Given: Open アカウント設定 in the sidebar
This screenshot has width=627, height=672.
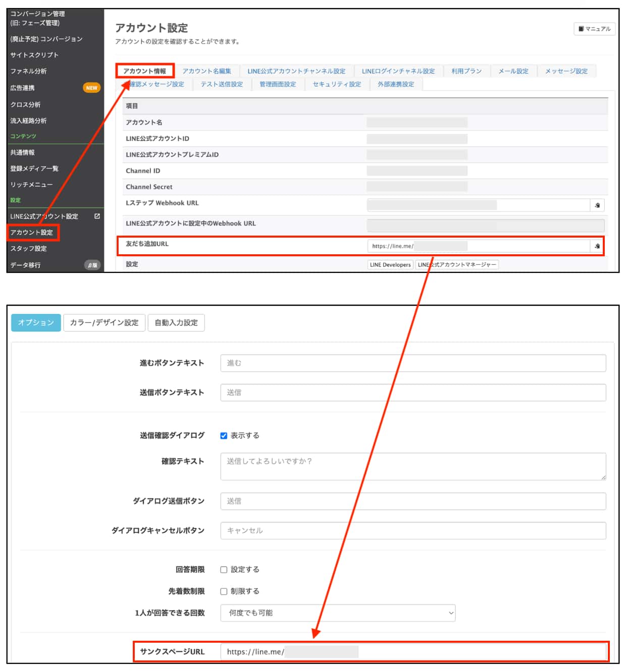Looking at the screenshot, I should coord(32,233).
